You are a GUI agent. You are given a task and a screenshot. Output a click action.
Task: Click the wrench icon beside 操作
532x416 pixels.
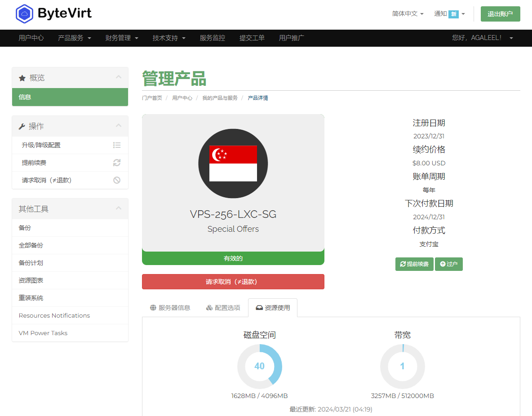coord(21,126)
